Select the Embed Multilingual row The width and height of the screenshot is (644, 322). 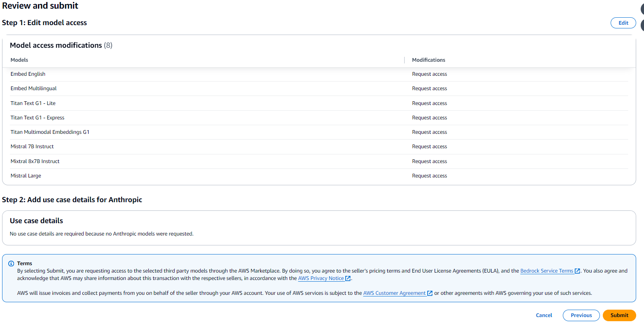[319, 89]
